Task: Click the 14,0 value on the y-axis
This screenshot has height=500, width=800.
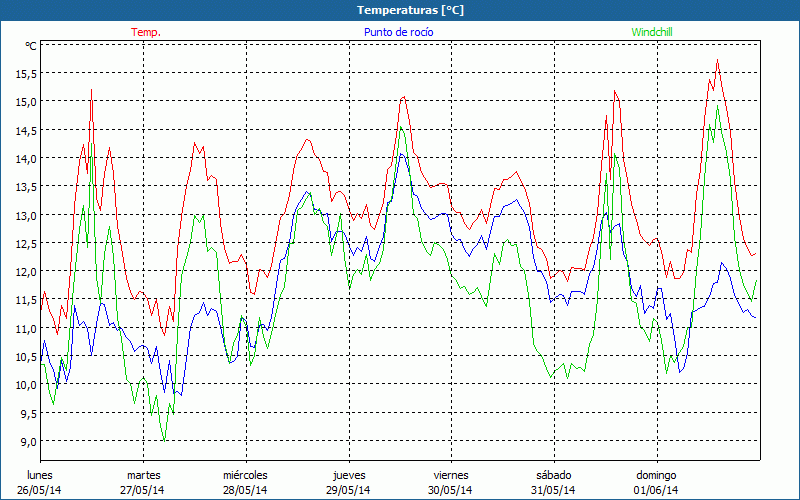Action: pyautogui.click(x=24, y=158)
